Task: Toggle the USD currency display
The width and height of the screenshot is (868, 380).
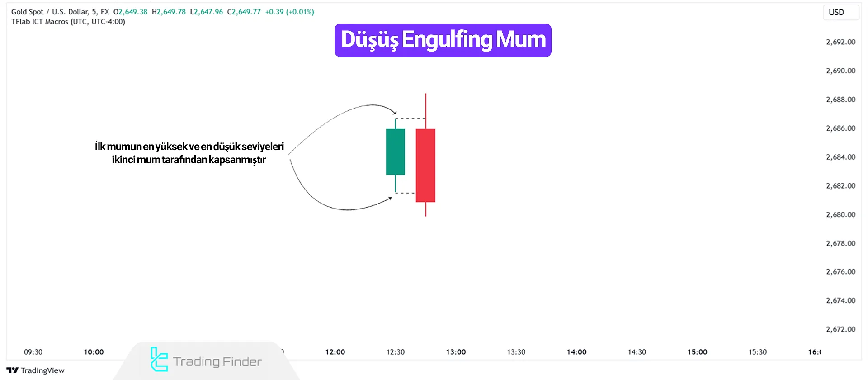Action: pos(840,12)
